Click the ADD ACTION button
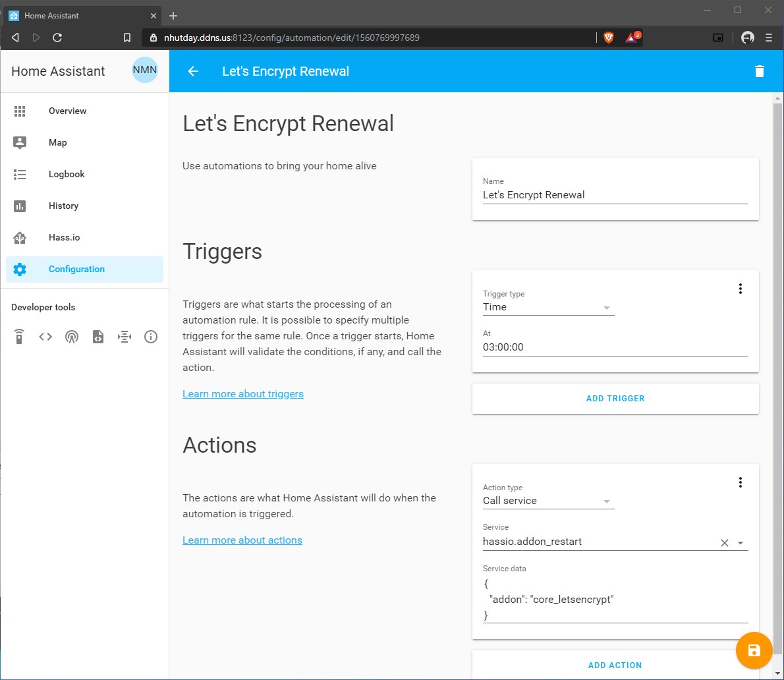Viewport: 784px width, 680px height. tap(615, 664)
